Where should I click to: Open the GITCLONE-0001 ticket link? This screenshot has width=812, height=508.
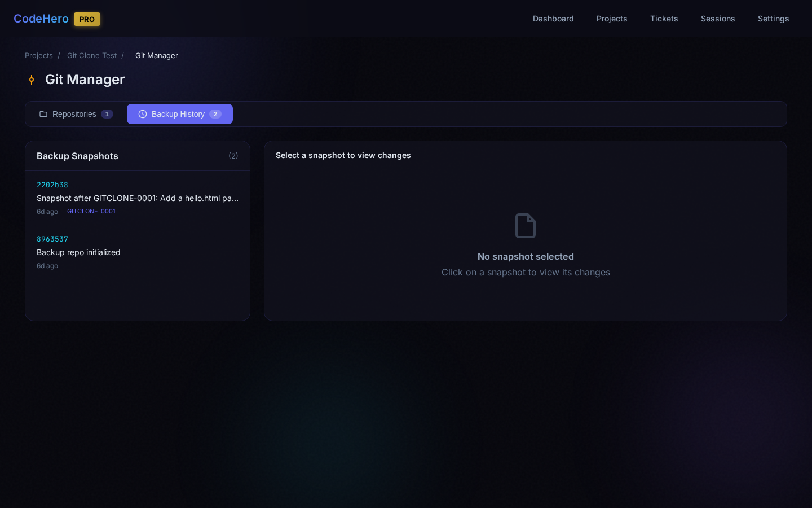(x=91, y=211)
